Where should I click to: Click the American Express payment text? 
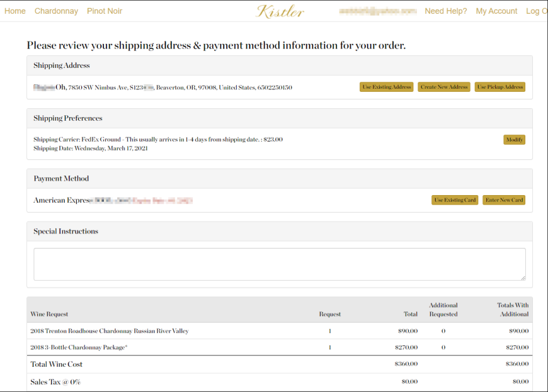[x=113, y=200]
